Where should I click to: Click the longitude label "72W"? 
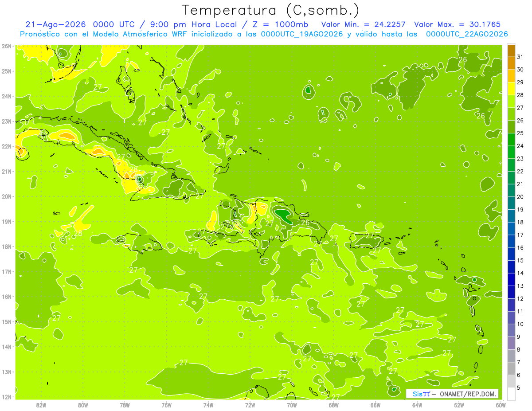coord(250,404)
